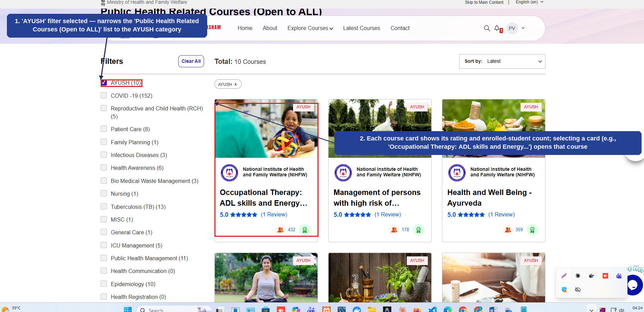Click the OneDrive crossed-out cloud tray icon

(x=578, y=290)
